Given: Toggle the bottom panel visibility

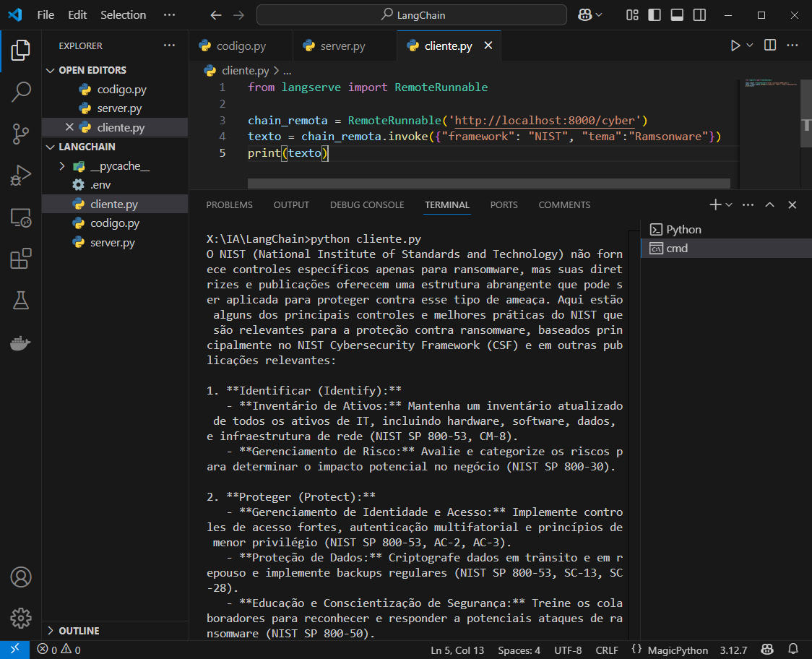Looking at the screenshot, I should [677, 15].
